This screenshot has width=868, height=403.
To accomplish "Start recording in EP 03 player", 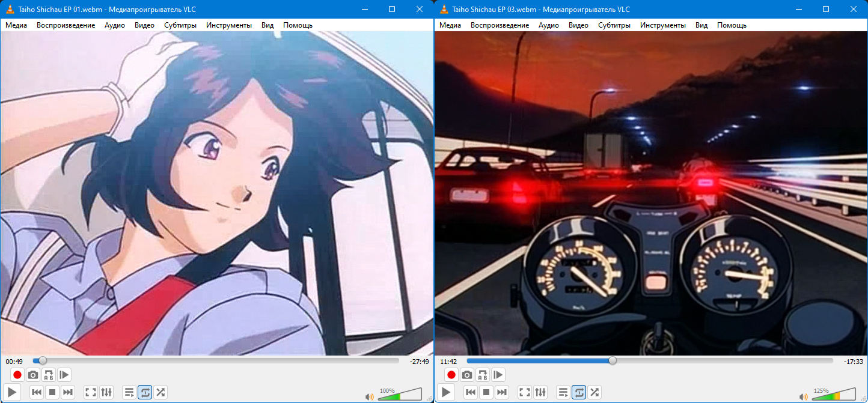I will point(451,375).
